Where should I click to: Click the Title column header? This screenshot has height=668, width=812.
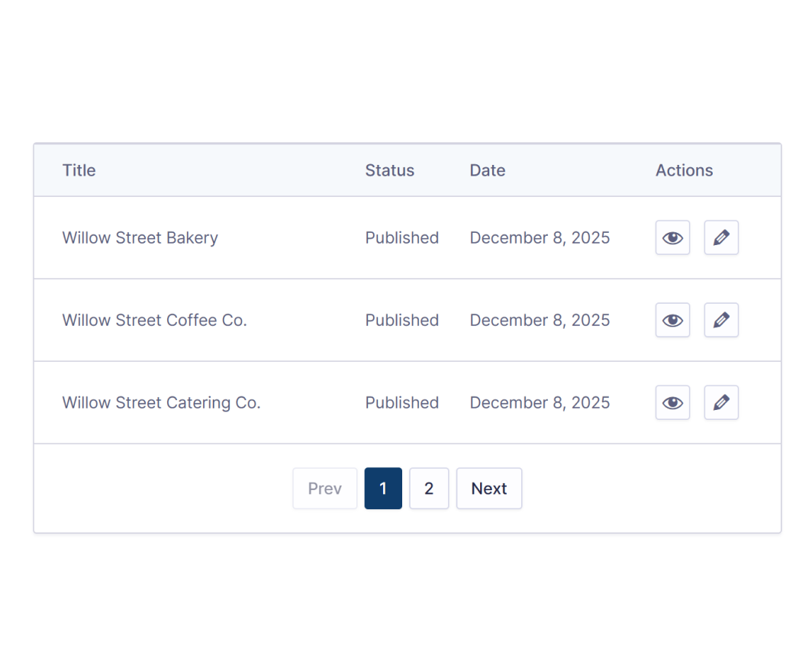pos(79,170)
